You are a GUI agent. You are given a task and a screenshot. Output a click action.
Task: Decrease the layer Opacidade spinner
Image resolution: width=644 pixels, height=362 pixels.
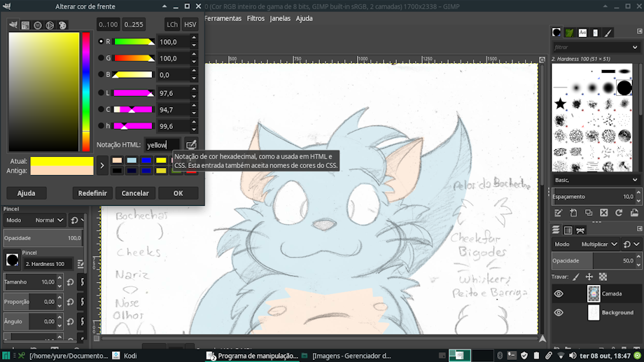pyautogui.click(x=638, y=264)
